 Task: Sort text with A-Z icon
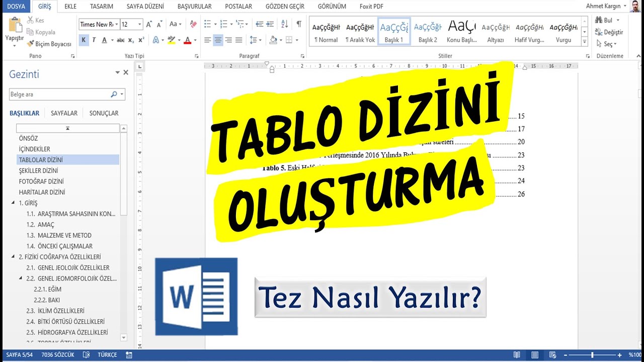[x=284, y=24]
